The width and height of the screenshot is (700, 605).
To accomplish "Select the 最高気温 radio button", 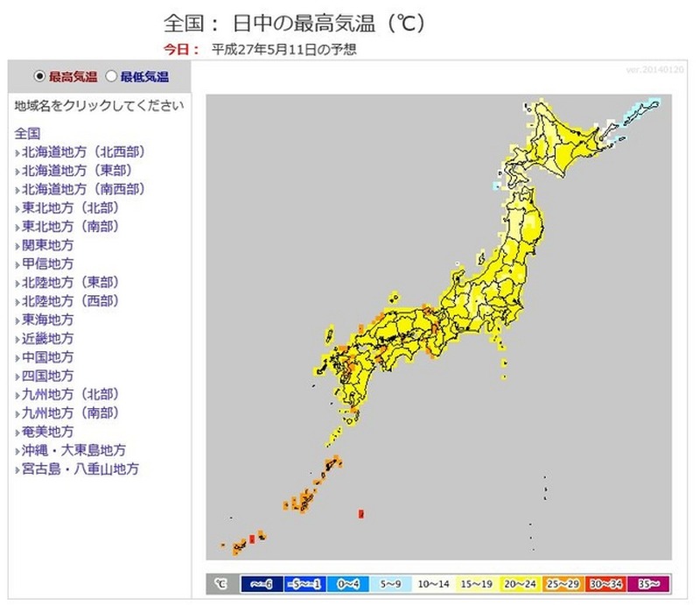I will click(39, 76).
